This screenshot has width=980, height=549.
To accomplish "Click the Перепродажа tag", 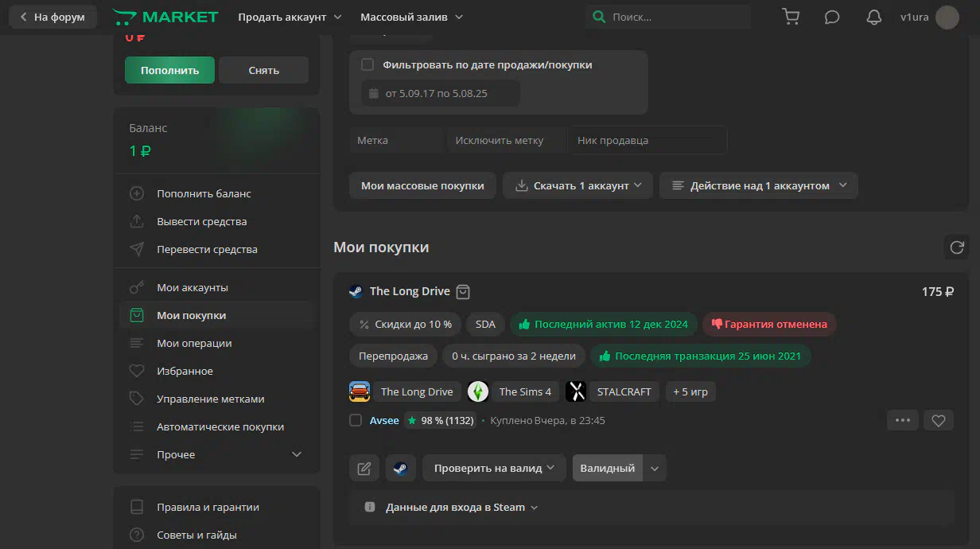I will [393, 356].
